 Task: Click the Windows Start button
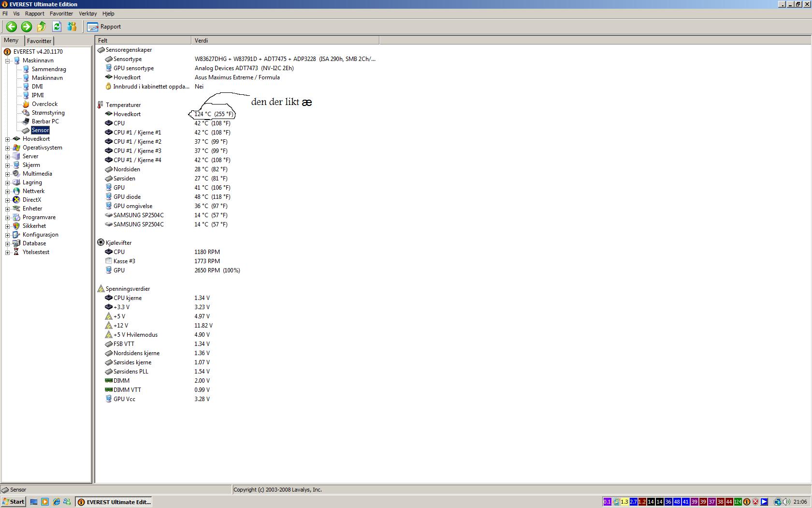pyautogui.click(x=14, y=502)
